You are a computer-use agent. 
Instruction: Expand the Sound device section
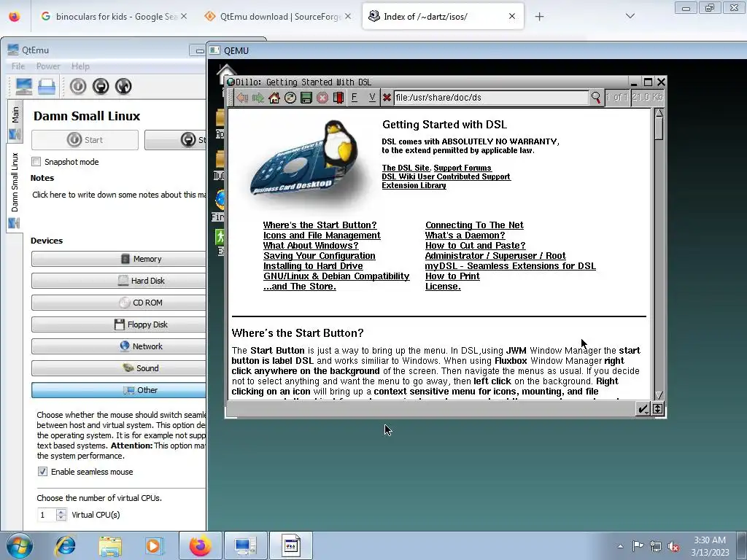[119, 368]
